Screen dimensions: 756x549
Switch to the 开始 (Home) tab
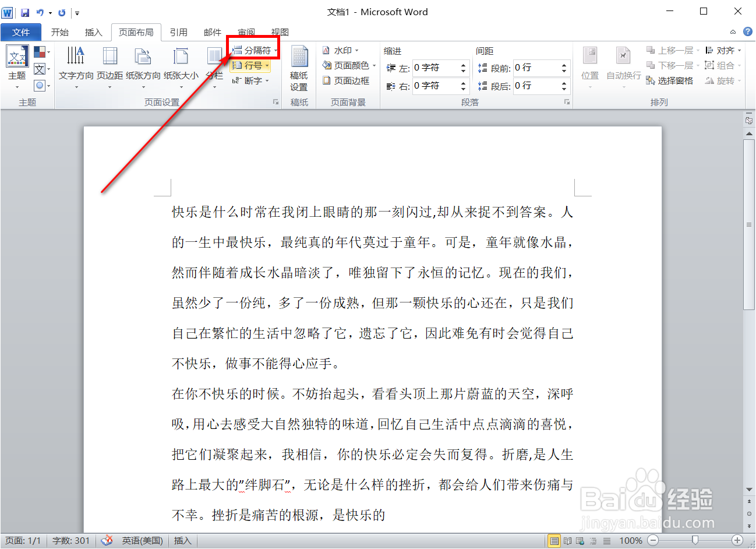pos(59,33)
